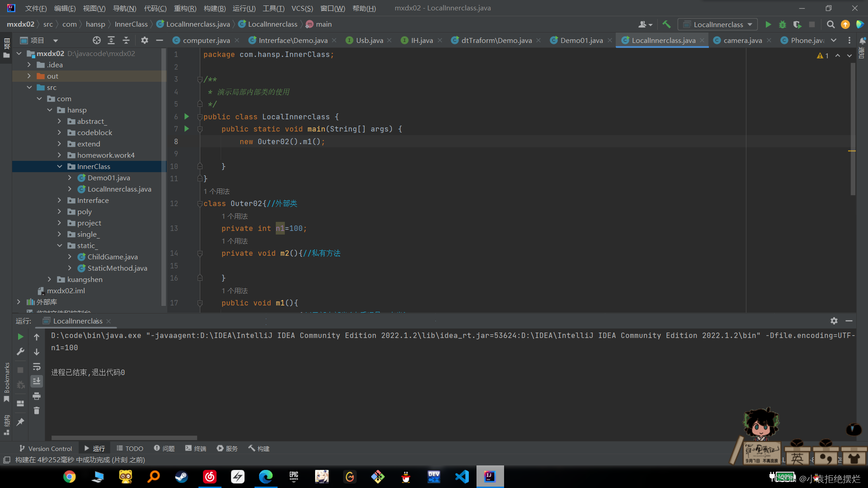
Task: Open the 服务 services tool window
Action: click(x=227, y=448)
